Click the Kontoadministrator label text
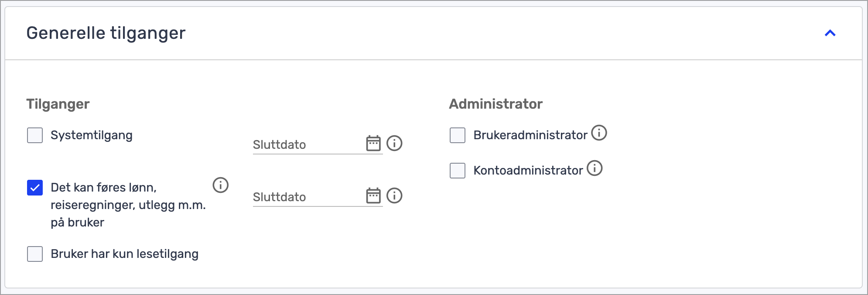The height and width of the screenshot is (295, 868). click(x=528, y=171)
